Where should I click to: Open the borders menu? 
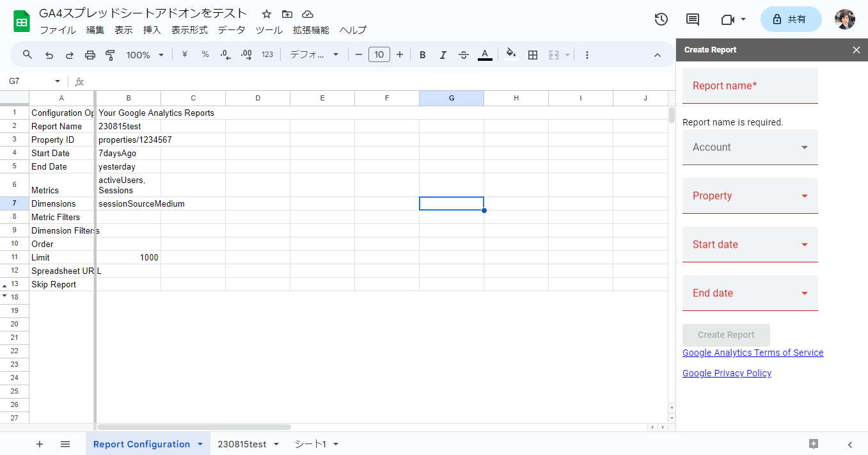(533, 55)
